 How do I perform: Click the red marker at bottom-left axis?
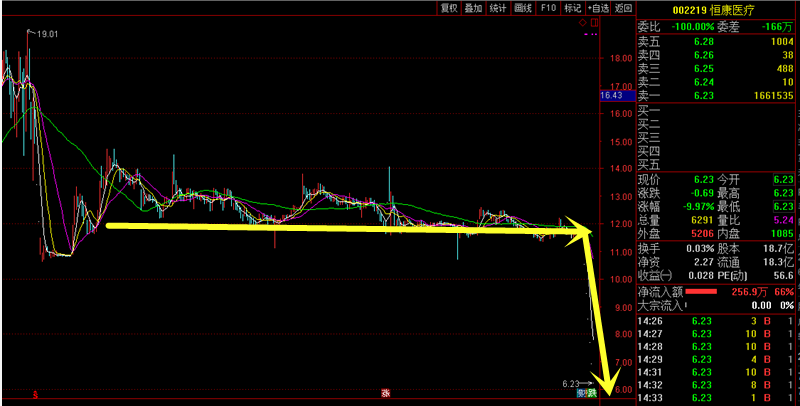coord(36,393)
